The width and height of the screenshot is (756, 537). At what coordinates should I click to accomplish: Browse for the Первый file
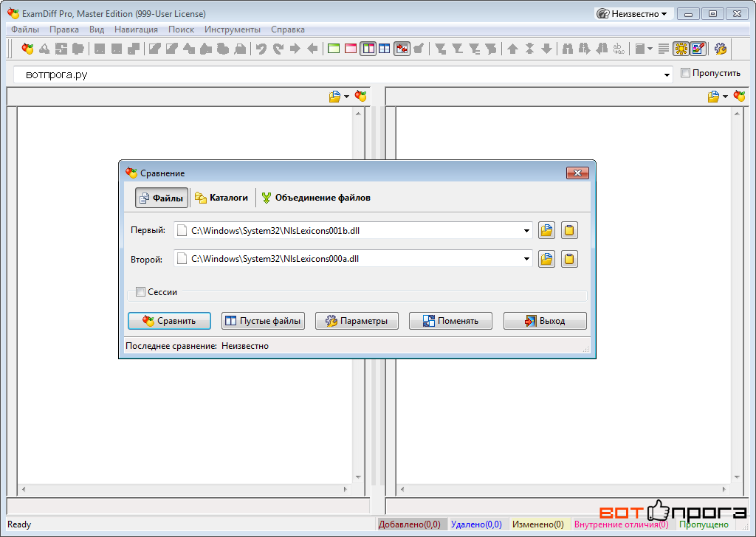(x=546, y=230)
